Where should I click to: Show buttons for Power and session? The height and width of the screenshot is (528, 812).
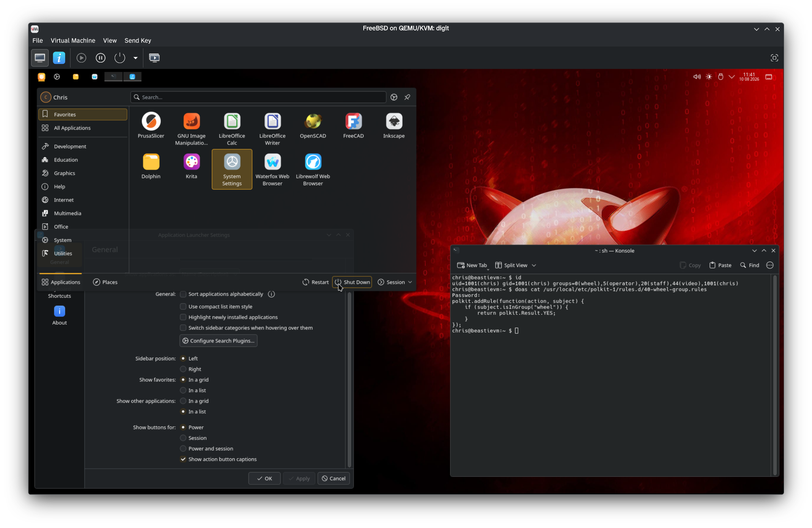183,448
